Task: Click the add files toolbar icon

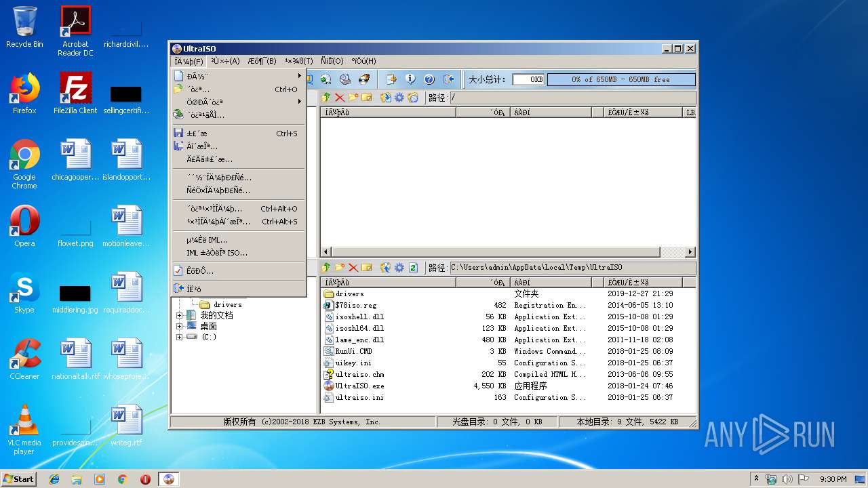Action: [x=391, y=79]
